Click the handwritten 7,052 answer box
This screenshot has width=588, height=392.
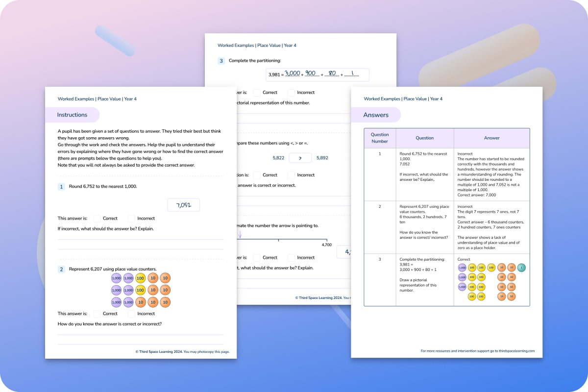coord(183,205)
